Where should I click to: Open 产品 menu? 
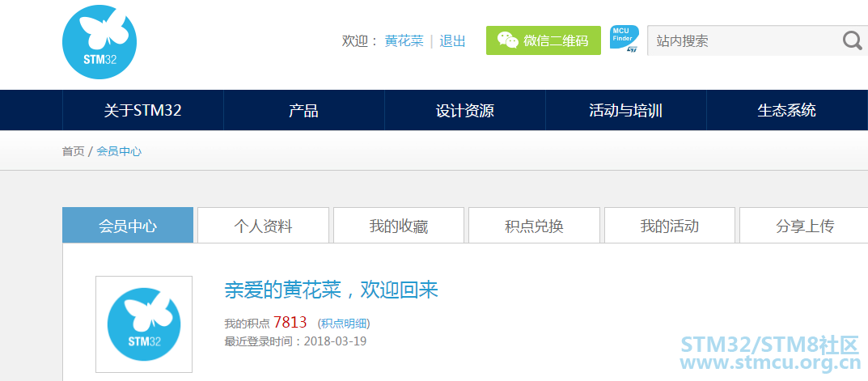303,110
